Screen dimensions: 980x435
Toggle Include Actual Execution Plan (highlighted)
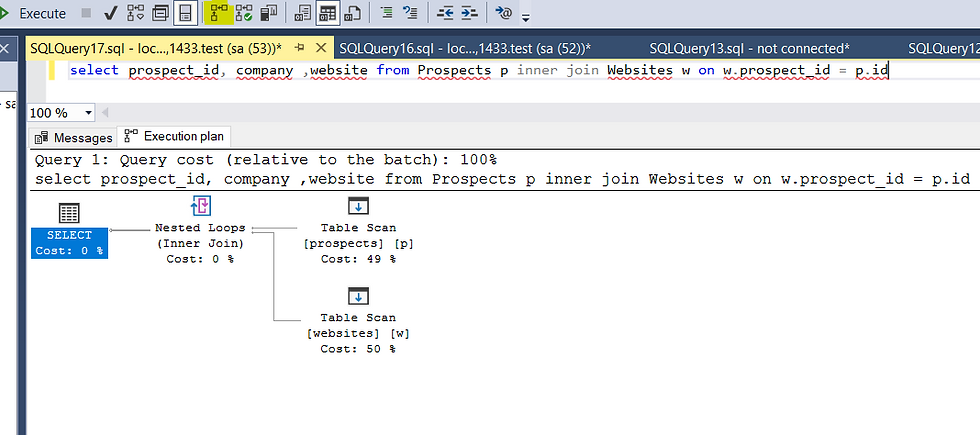click(219, 13)
